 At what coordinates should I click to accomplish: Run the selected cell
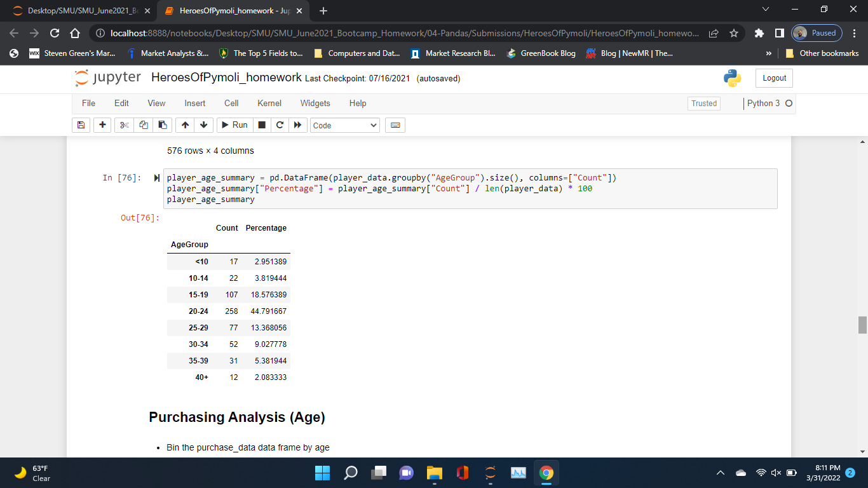click(x=234, y=125)
